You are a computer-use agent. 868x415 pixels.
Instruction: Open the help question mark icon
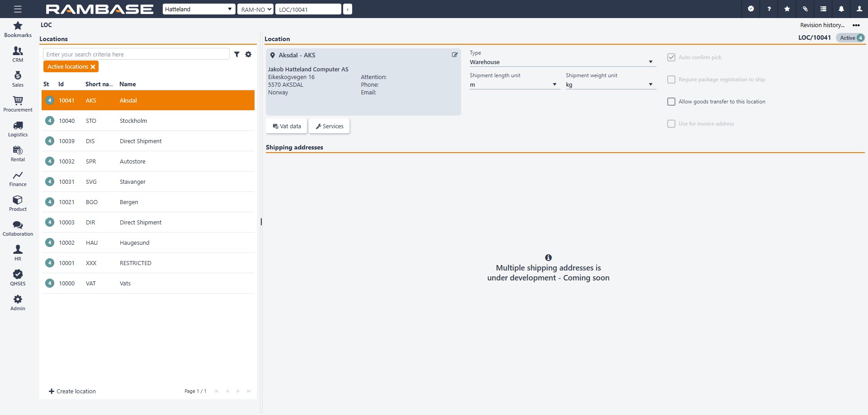pyautogui.click(x=769, y=9)
